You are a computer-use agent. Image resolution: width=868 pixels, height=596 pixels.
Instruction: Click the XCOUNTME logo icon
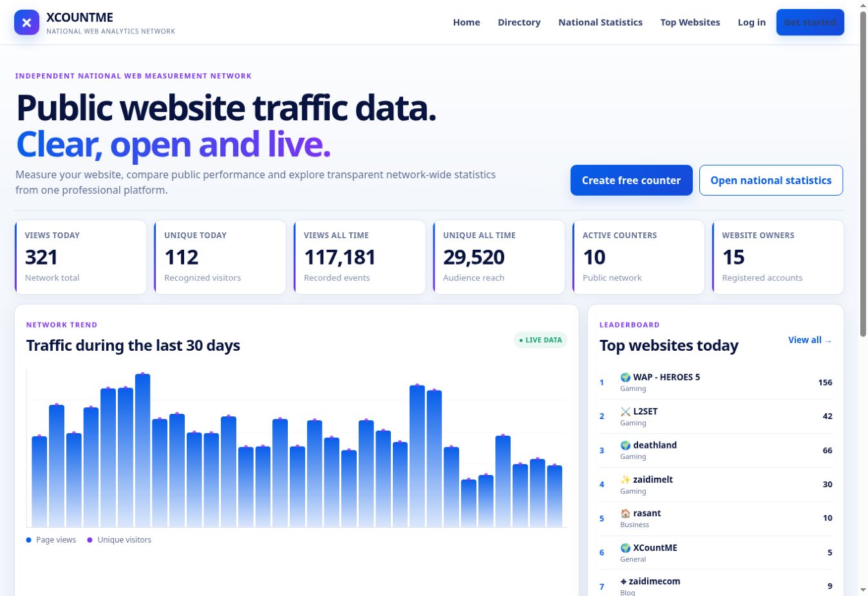tap(26, 23)
